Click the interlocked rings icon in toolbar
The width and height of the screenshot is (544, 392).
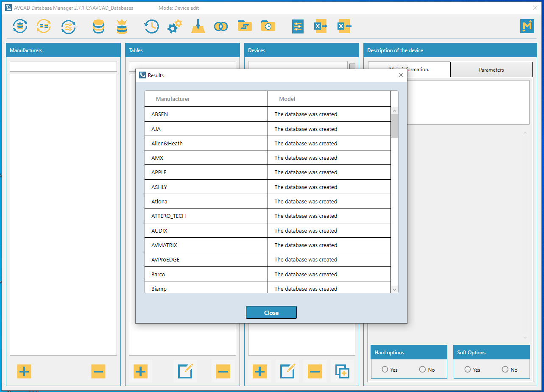220,27
